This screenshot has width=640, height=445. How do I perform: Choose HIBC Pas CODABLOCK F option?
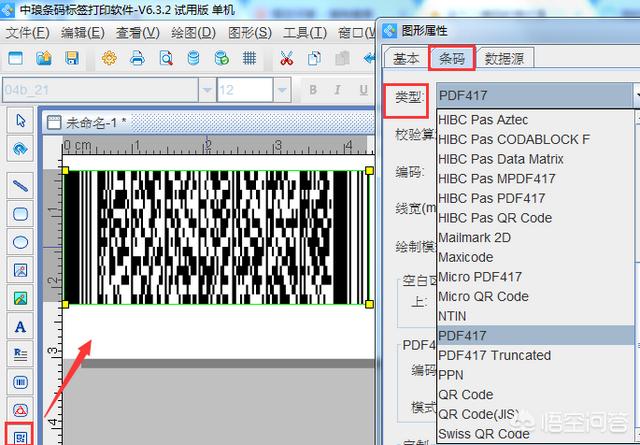[x=536, y=139]
